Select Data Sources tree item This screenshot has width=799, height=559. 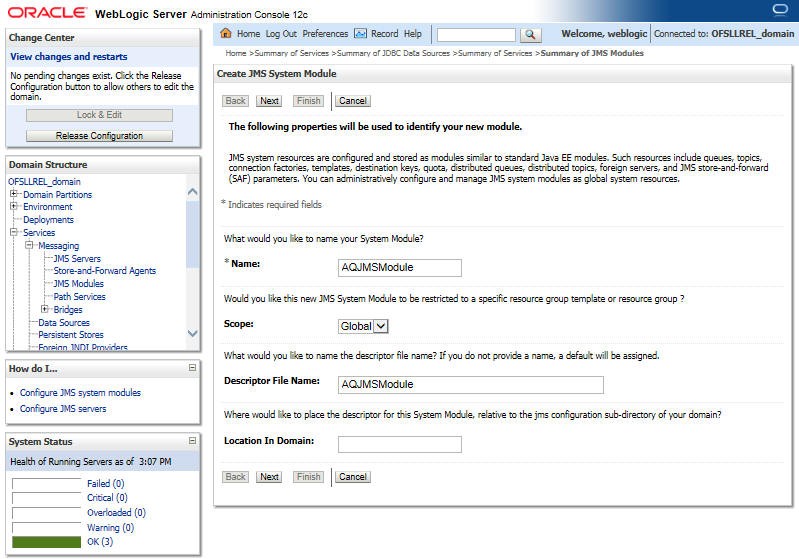pyautogui.click(x=64, y=323)
